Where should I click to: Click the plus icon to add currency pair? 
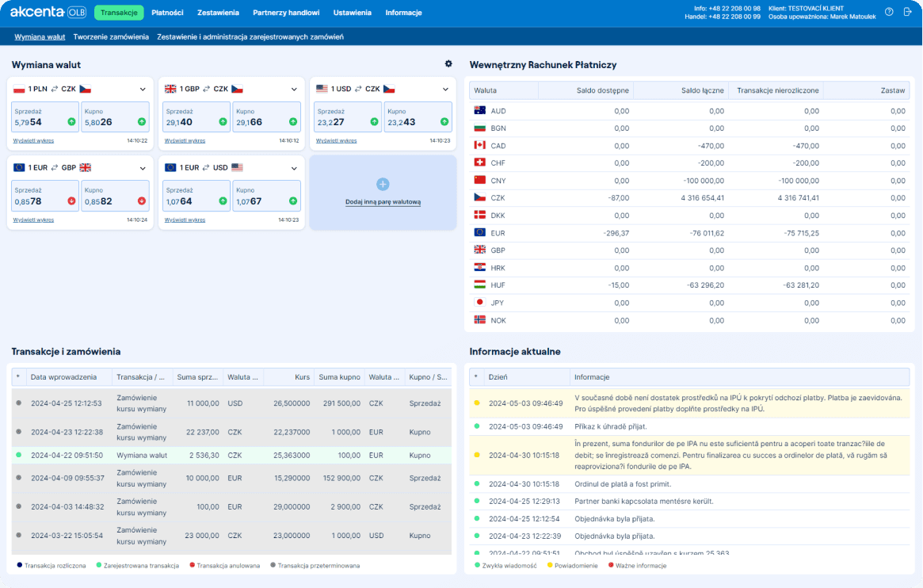(x=383, y=185)
